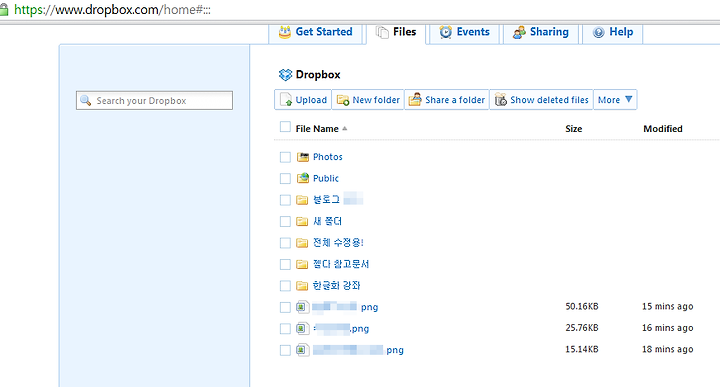
Task: Click the Get Started cake icon
Action: 285,32
